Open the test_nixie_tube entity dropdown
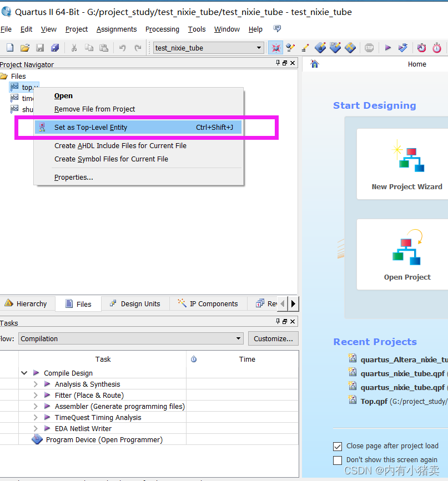Image resolution: width=448 pixels, height=481 pixels. click(259, 48)
